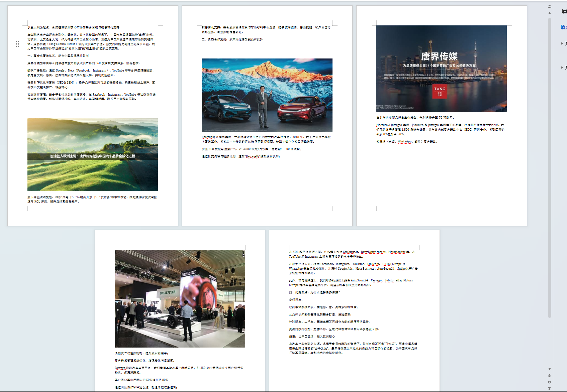Viewport: 567px width, 392px height.
Task: Click the line mentioning Google, Meta and YouTube
Action: (x=90, y=73)
